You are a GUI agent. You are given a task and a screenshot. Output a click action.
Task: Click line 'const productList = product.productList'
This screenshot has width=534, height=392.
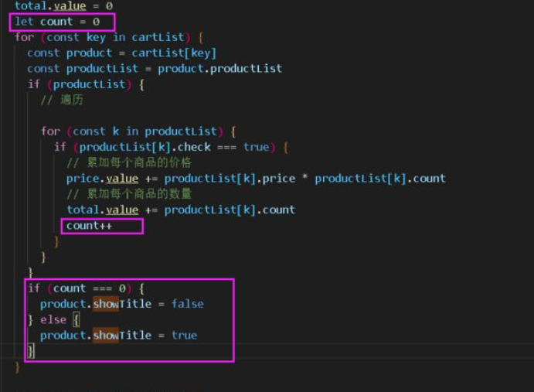tap(155, 69)
